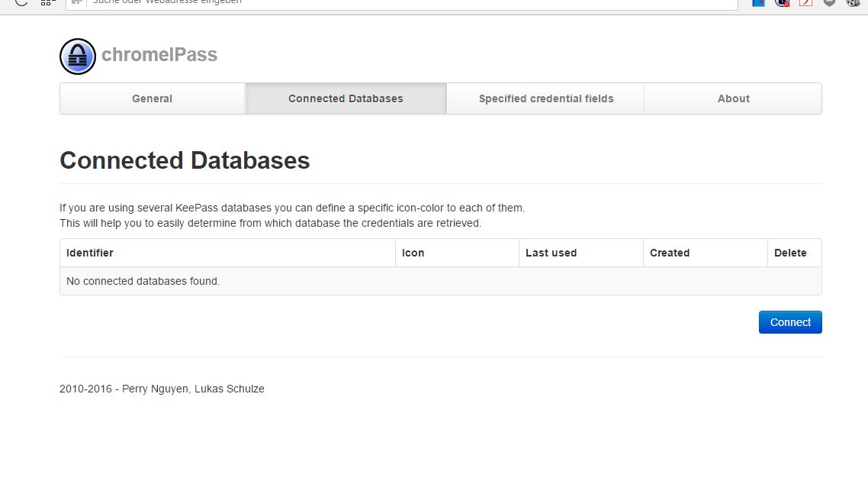Screen dimensions: 868x481
Task: Click the blue Connect button
Action: pos(790,322)
